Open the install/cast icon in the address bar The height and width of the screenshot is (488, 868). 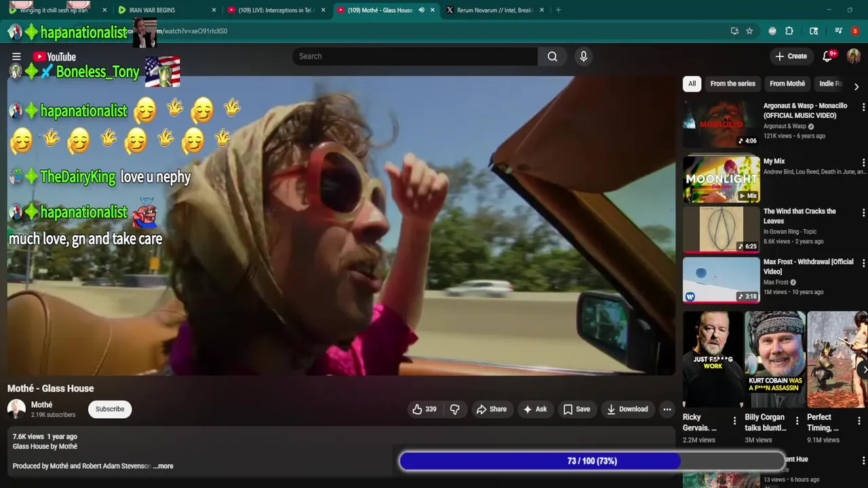tap(734, 31)
